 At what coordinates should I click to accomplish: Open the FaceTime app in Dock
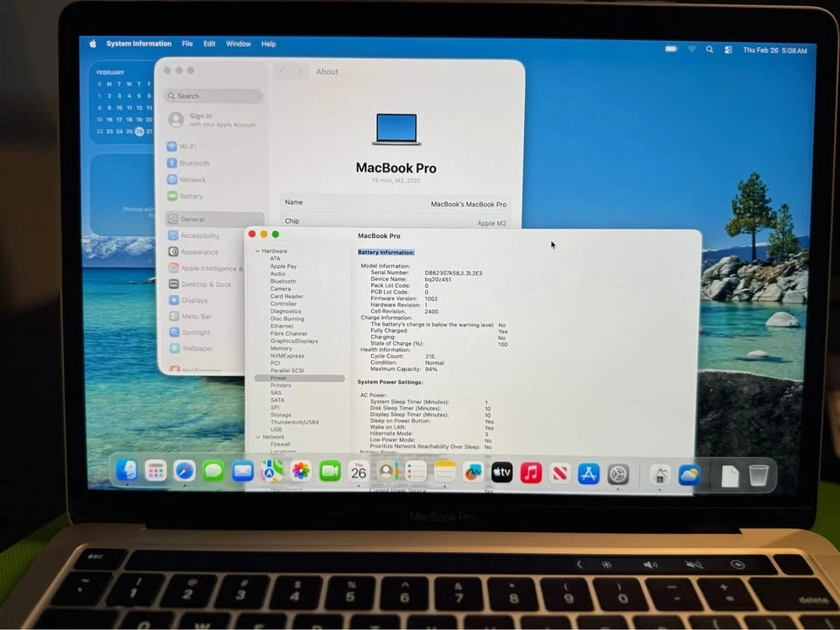click(x=330, y=472)
